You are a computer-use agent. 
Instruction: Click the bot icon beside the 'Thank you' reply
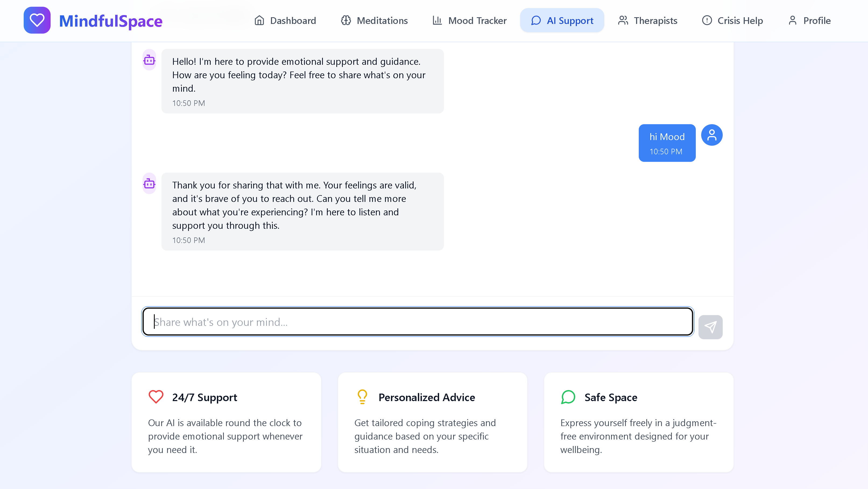149,184
